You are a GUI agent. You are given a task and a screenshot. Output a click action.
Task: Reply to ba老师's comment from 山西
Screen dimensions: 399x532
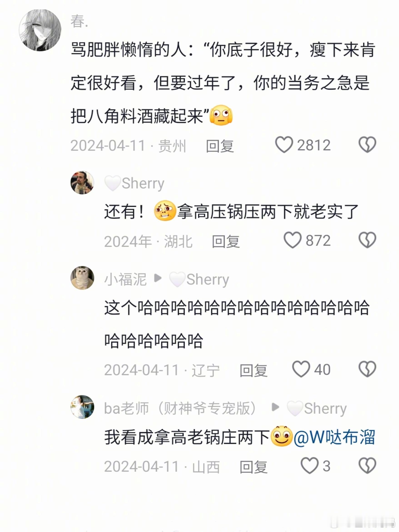[x=254, y=467]
